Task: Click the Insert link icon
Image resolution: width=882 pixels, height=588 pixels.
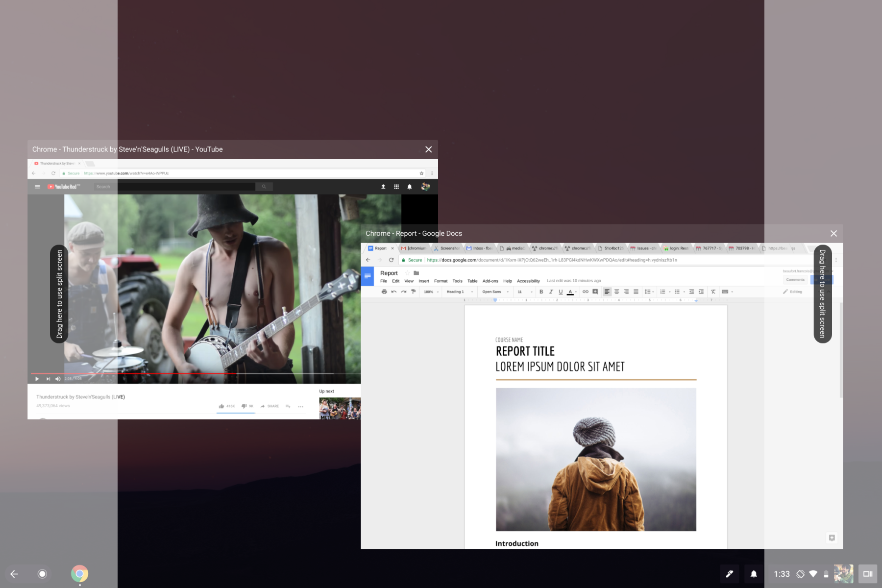Action: tap(585, 292)
